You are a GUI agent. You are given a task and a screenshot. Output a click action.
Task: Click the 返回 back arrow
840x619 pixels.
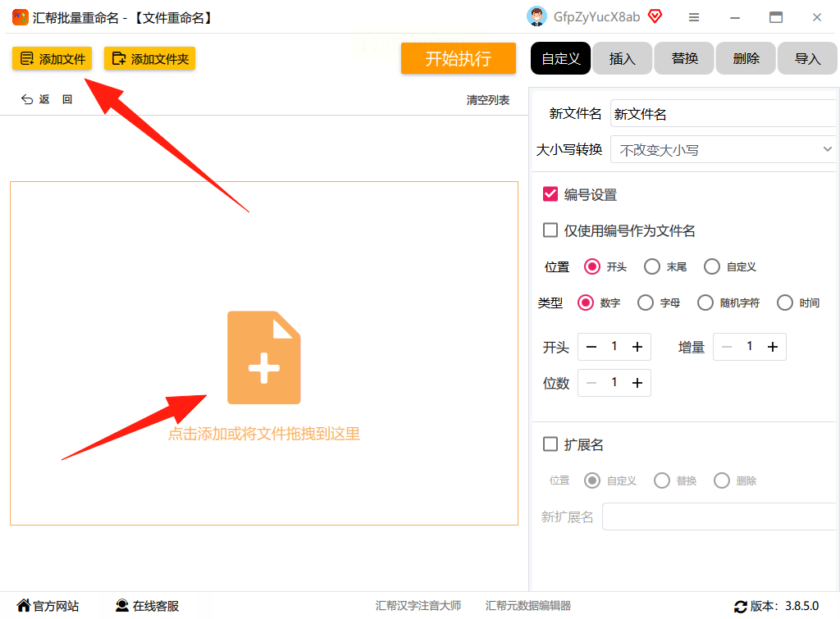click(27, 99)
